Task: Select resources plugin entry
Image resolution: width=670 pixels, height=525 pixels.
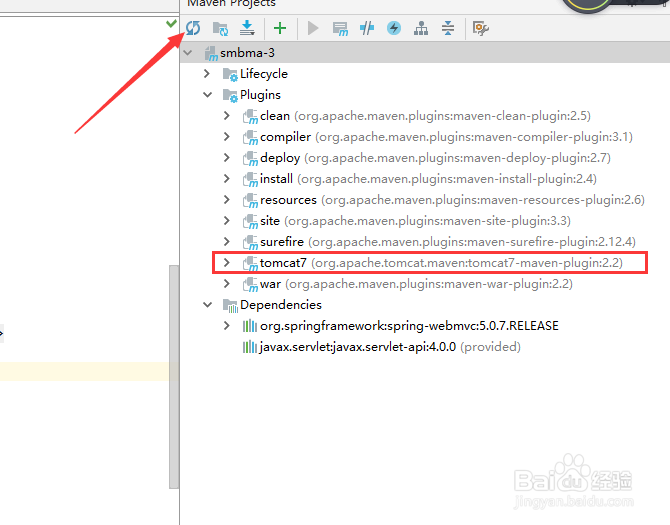Action: point(452,199)
